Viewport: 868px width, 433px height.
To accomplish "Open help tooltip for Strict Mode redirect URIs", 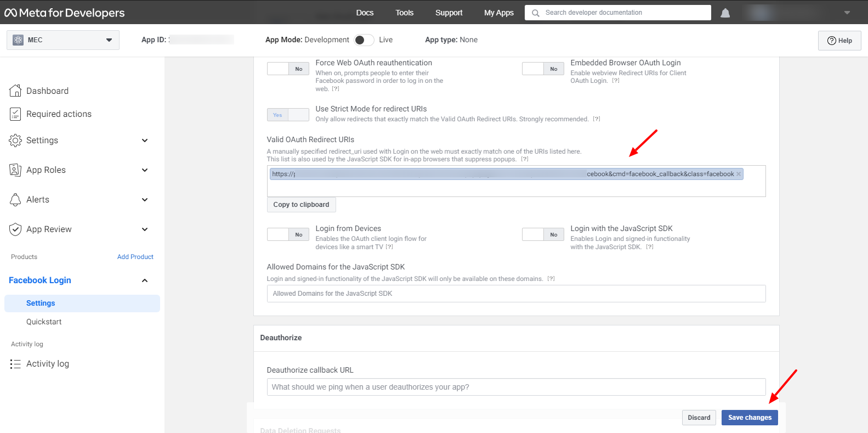I will coord(597,119).
